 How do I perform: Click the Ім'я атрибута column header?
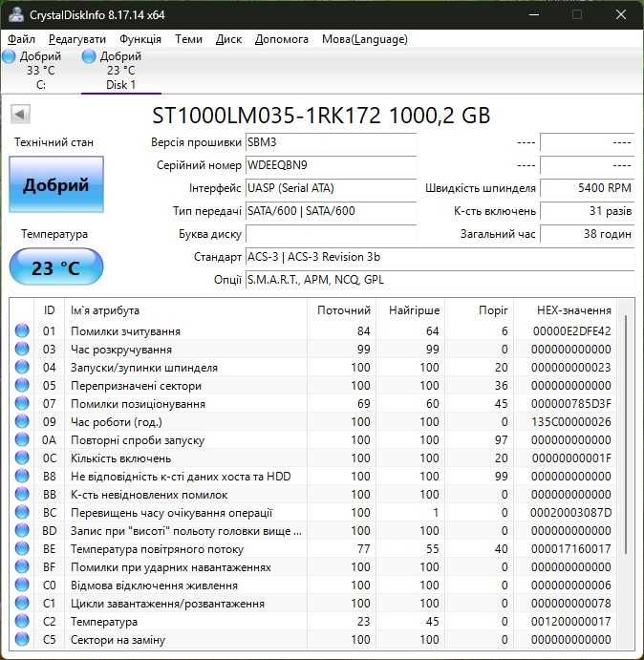click(x=185, y=310)
